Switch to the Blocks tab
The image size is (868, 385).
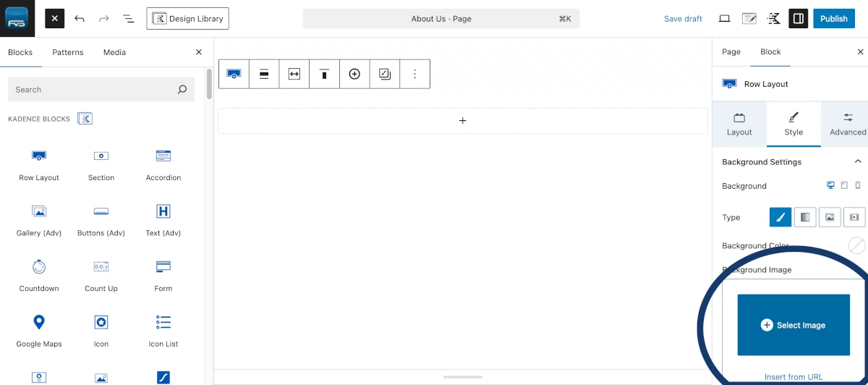point(20,52)
